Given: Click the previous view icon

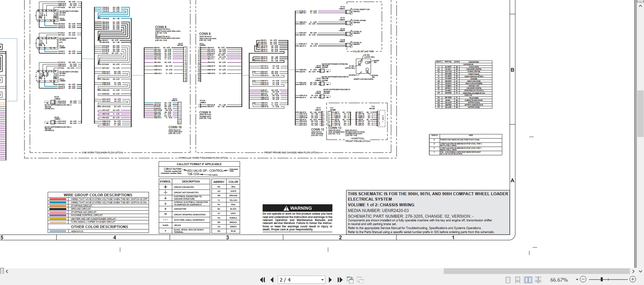Looking at the screenshot, I should click(x=350, y=280).
